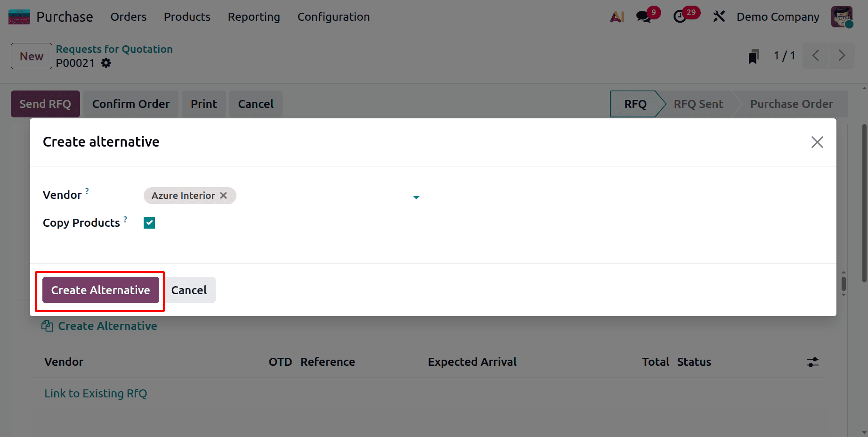The height and width of the screenshot is (437, 868).
Task: Open the settings gear beside P00021
Action: point(106,63)
